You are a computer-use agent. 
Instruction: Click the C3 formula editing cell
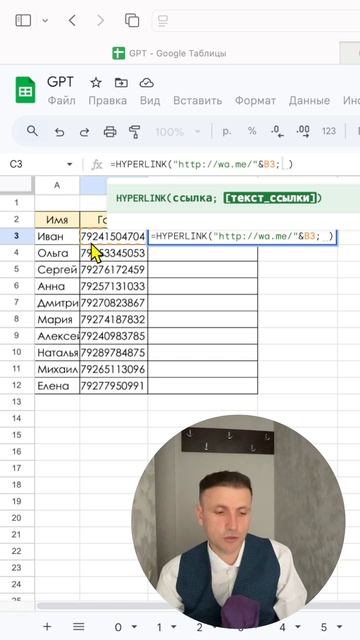tap(242, 236)
